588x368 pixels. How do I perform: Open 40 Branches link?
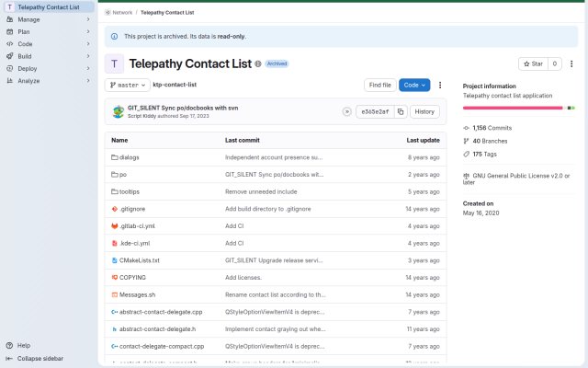(490, 141)
